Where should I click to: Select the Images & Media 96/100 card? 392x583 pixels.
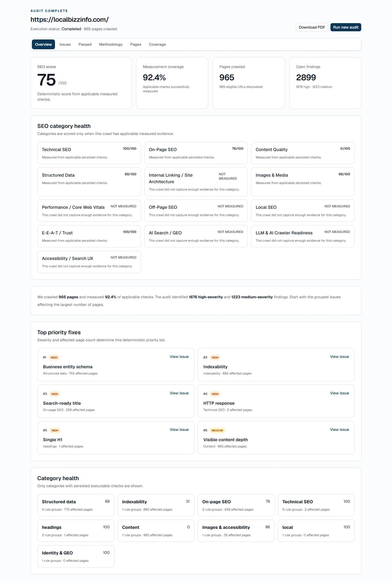tap(303, 182)
